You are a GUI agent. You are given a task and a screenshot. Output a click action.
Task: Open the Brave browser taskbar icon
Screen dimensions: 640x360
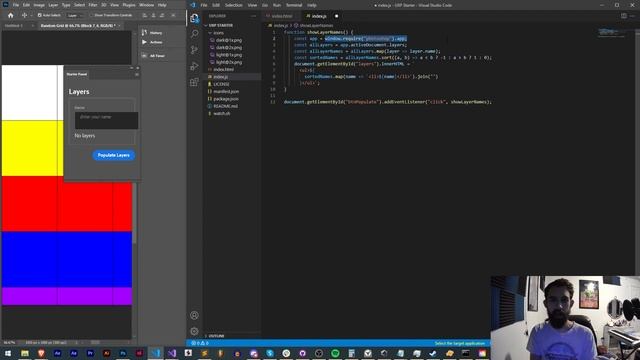(41, 353)
